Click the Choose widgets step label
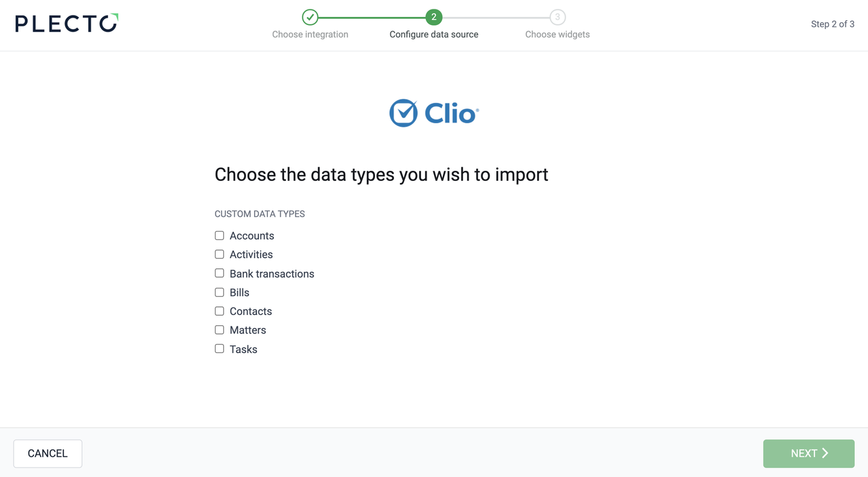The image size is (868, 477). coord(557,35)
